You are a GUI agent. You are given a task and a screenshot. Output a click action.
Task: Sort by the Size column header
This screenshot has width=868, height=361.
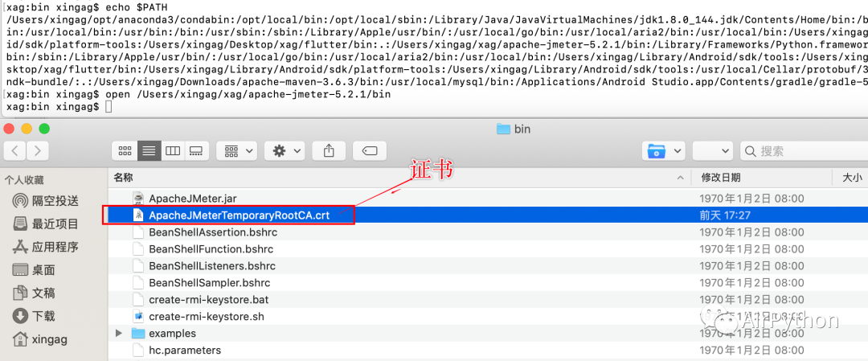(851, 178)
